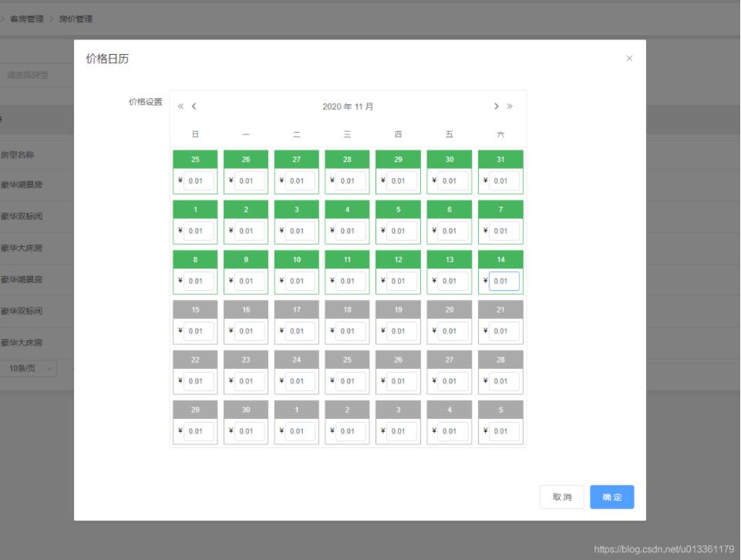741x560 pixels.
Task: Click the double-right arrow to jump forward a year
Action: [510, 106]
